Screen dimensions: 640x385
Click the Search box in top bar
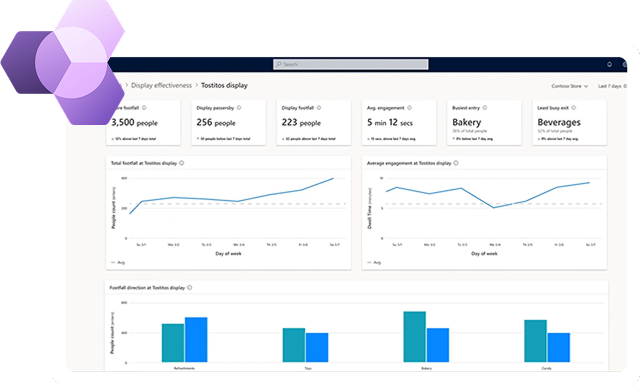click(x=351, y=64)
